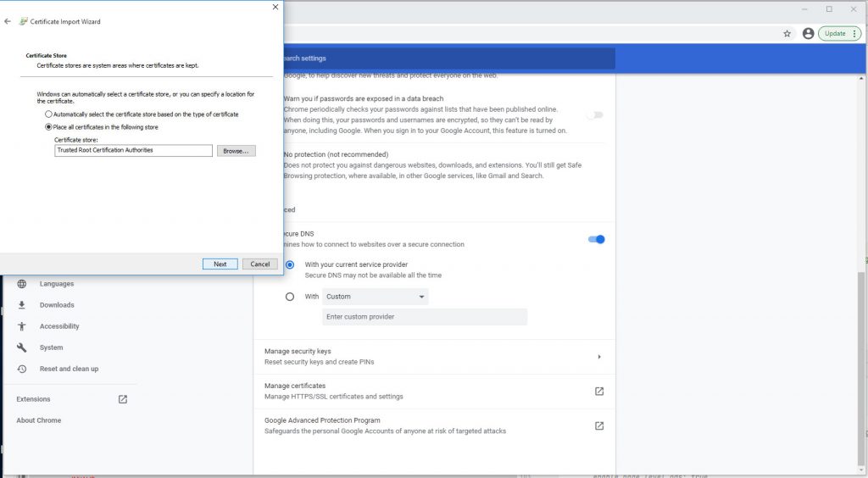Cancel the Certificate Import Wizard
Image resolution: width=868 pixels, height=478 pixels.
point(259,264)
